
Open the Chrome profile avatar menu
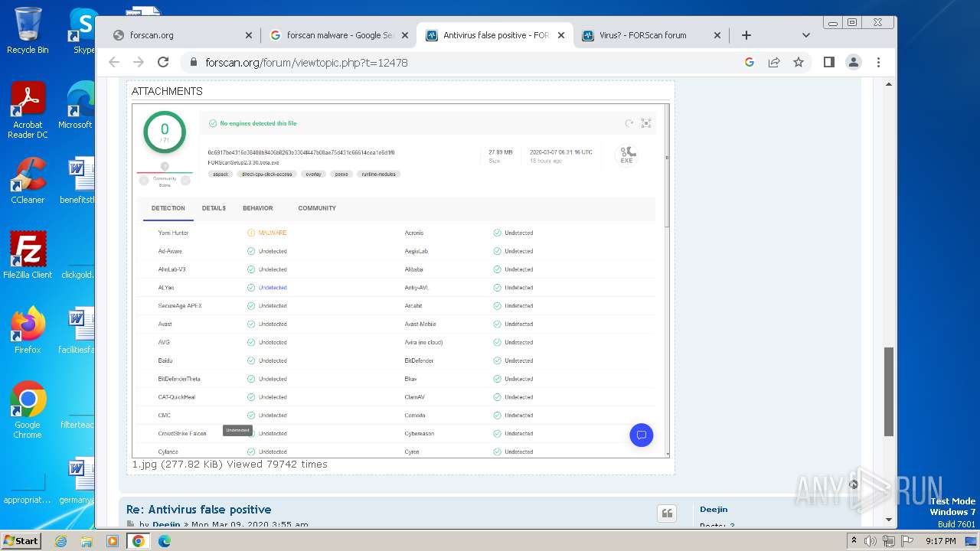854,62
